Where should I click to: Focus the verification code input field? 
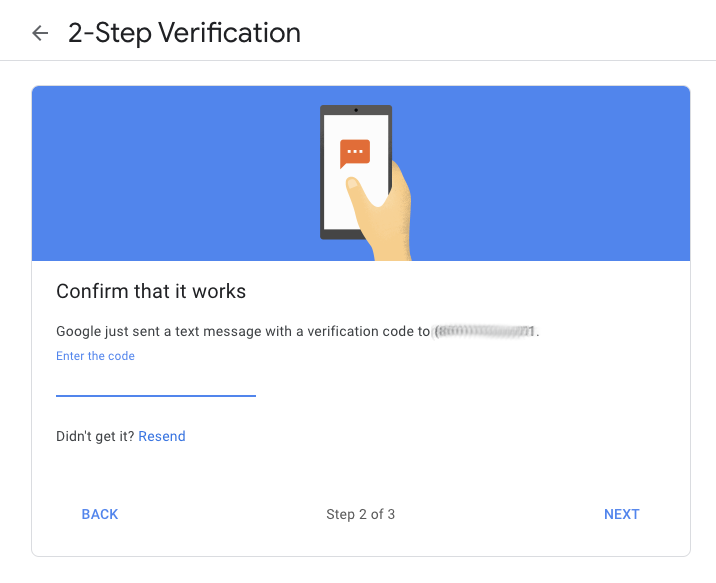pos(156,383)
